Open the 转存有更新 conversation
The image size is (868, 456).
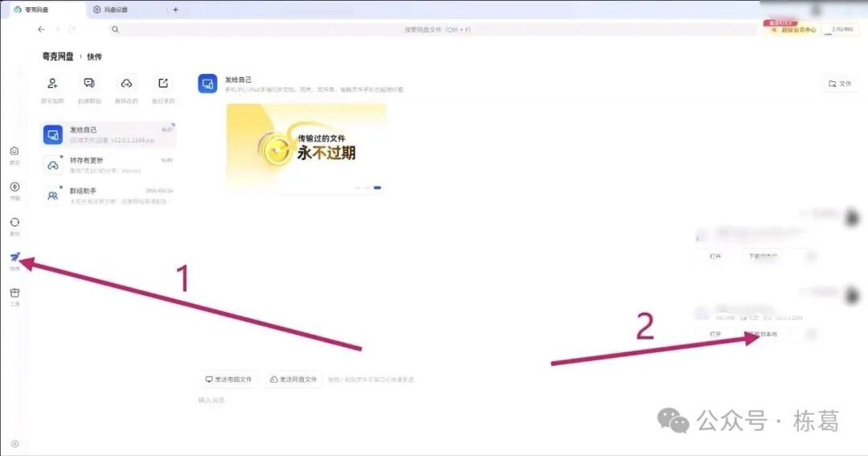(x=108, y=165)
